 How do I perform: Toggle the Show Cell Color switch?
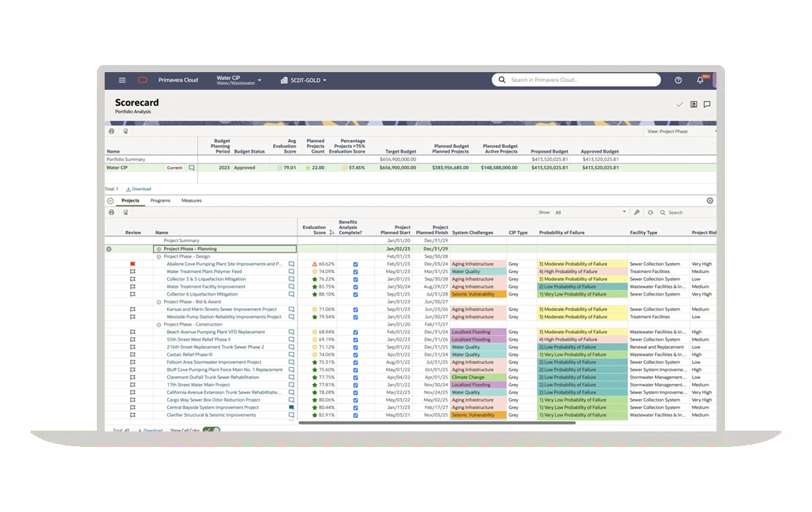[x=211, y=430]
